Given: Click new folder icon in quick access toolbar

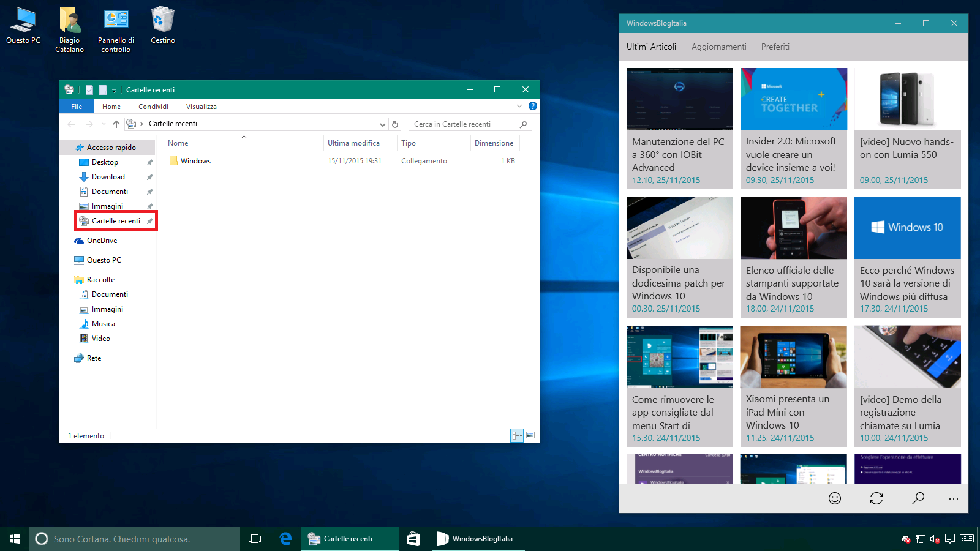Looking at the screenshot, I should (x=103, y=90).
